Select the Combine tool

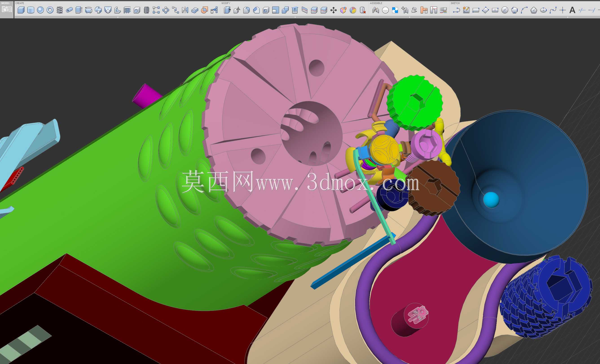(285, 10)
